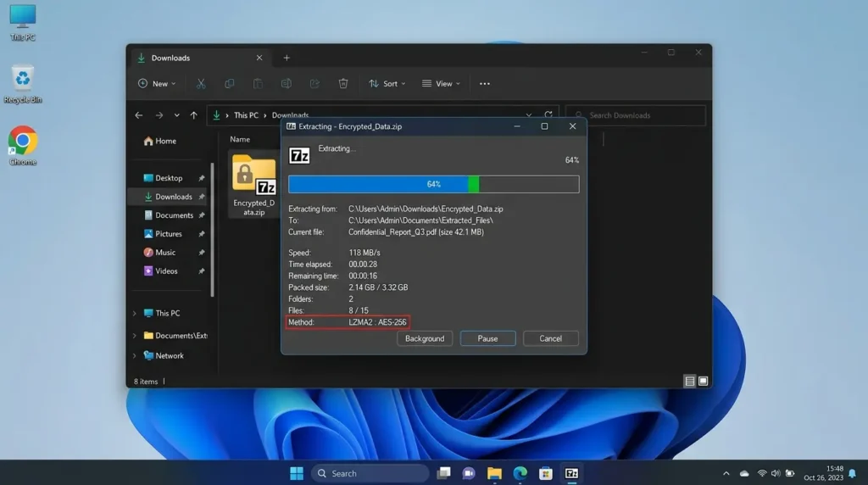Expand the address bar history chevron
Screen dimensions: 868x485
coord(529,115)
